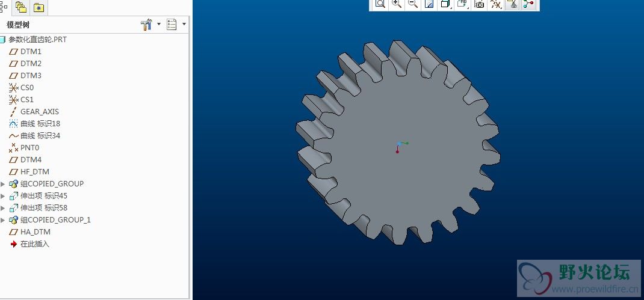Click the Refit zoom icon

380,4
